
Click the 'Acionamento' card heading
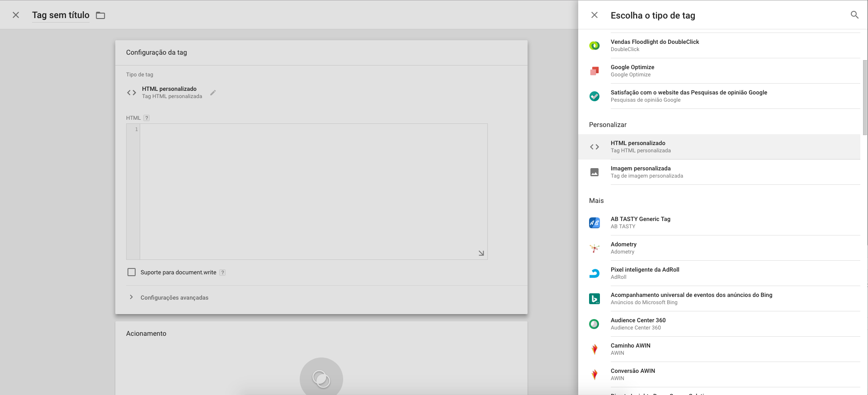coord(146,334)
